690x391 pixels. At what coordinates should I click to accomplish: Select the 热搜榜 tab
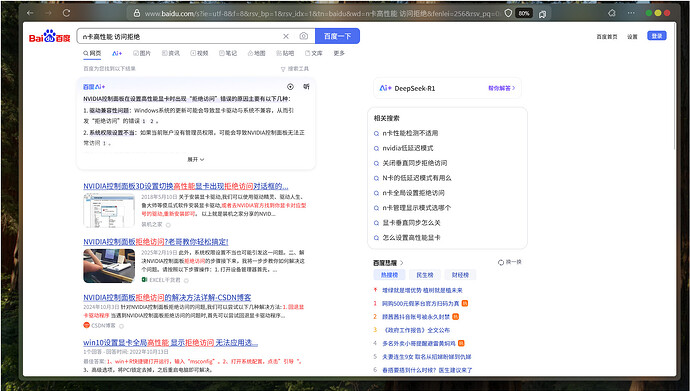tap(389, 275)
